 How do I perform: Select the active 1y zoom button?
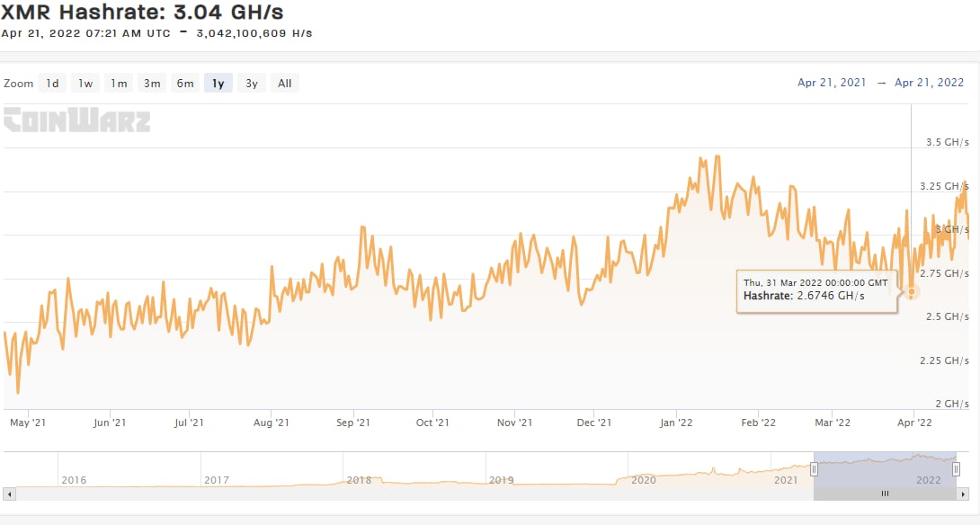[218, 84]
